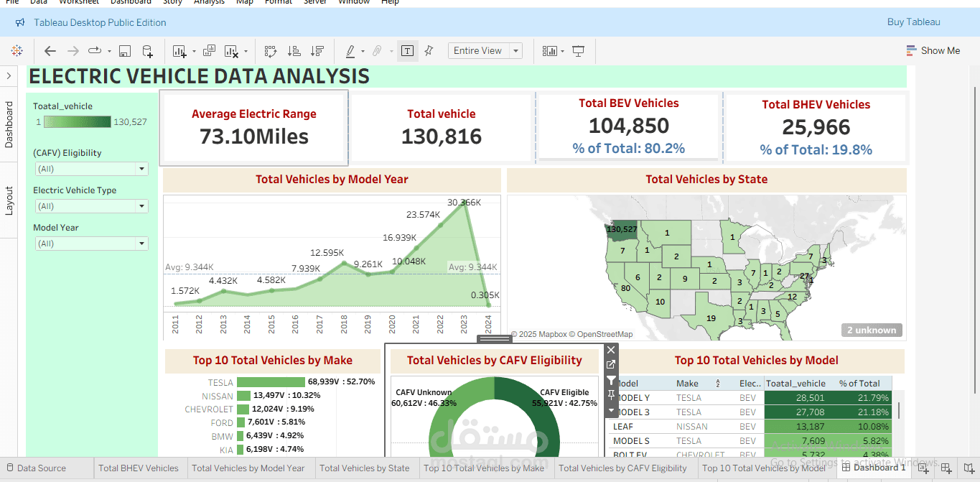980x482 pixels.
Task: Click the group members paperclip icon
Action: [377, 51]
